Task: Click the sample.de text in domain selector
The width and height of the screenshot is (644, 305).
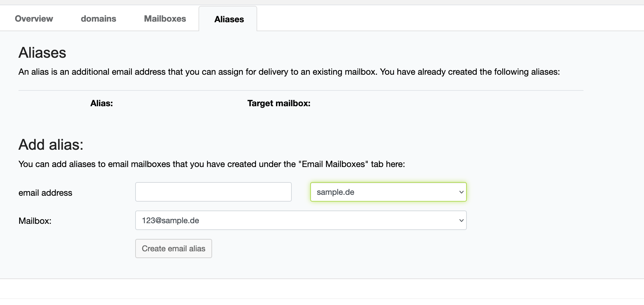Action: coord(335,192)
